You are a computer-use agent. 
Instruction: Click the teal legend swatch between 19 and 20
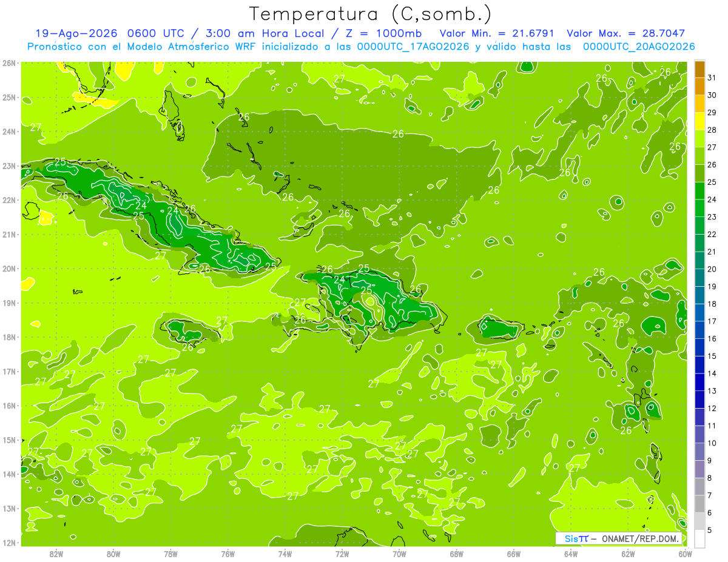699,278
